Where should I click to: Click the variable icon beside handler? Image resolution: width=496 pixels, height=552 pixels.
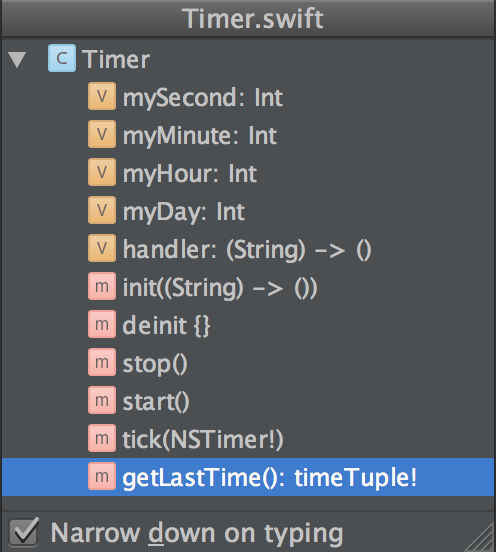click(x=102, y=248)
